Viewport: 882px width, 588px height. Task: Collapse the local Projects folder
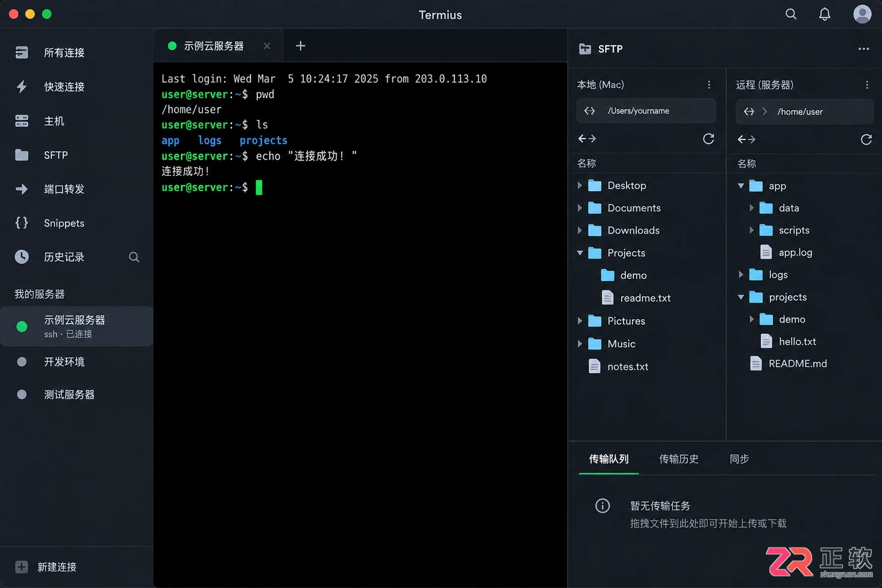point(579,253)
